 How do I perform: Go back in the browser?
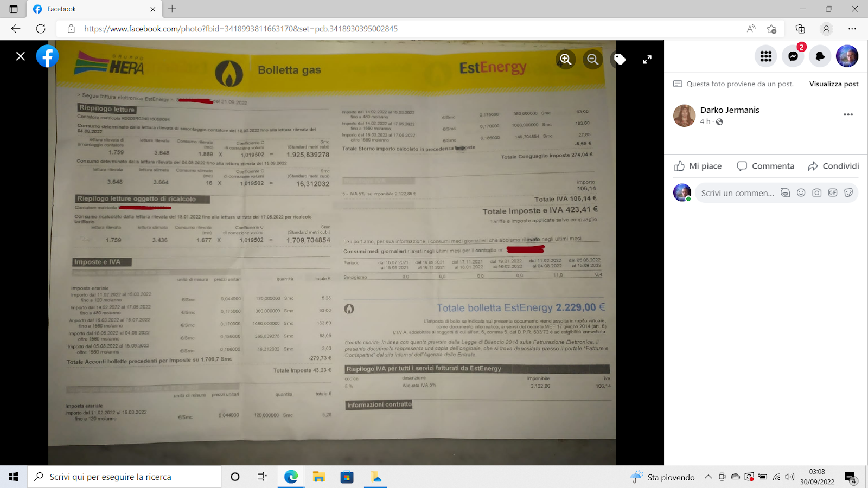pyautogui.click(x=16, y=29)
